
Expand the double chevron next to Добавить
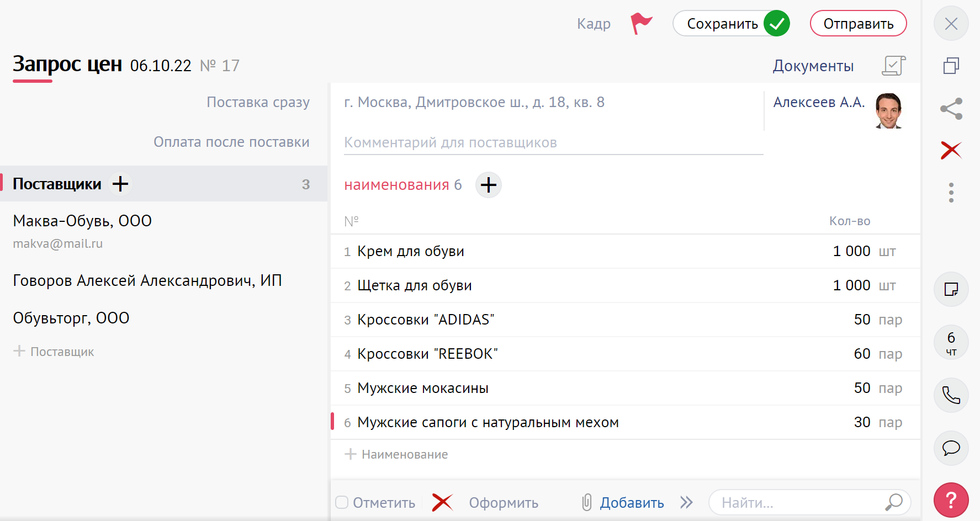[x=686, y=502]
